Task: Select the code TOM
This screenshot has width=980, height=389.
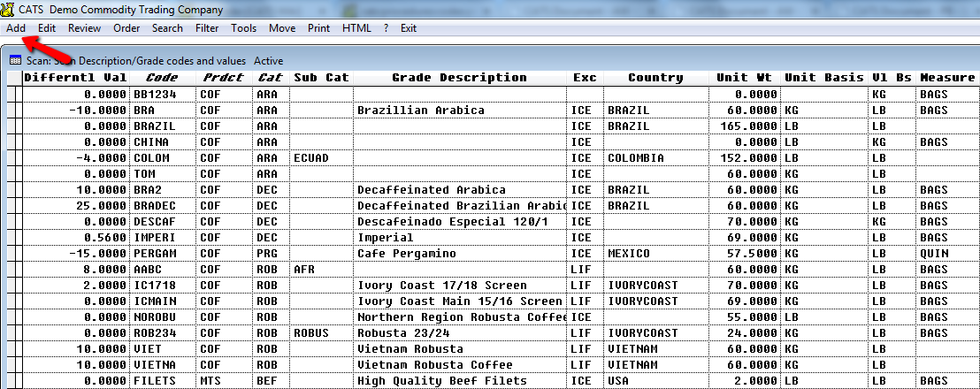Action: [x=144, y=174]
